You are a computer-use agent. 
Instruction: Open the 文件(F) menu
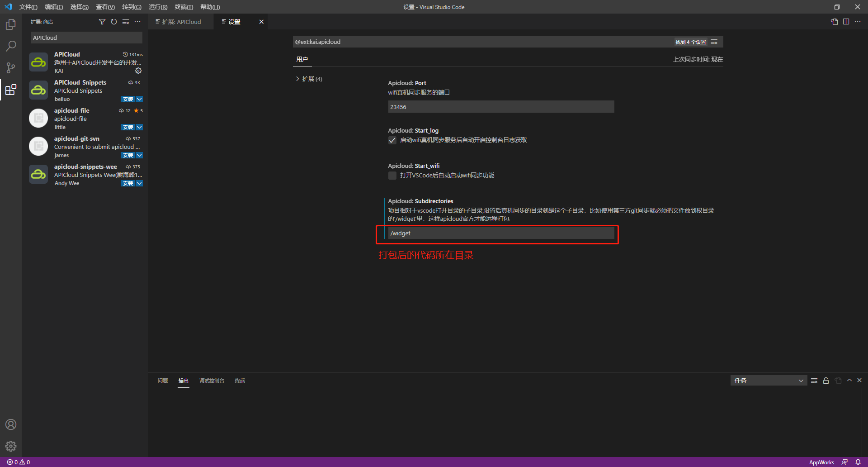click(x=28, y=7)
